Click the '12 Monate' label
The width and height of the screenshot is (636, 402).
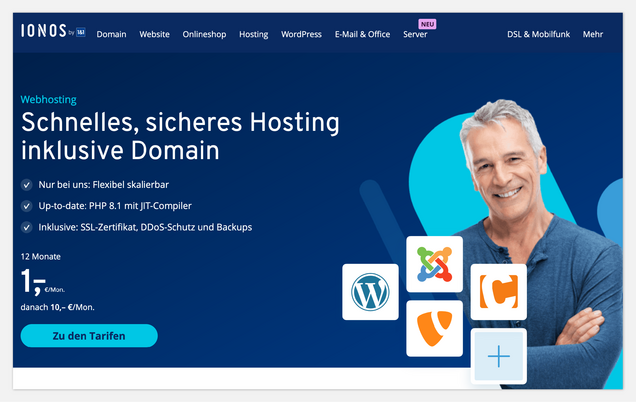(x=41, y=257)
